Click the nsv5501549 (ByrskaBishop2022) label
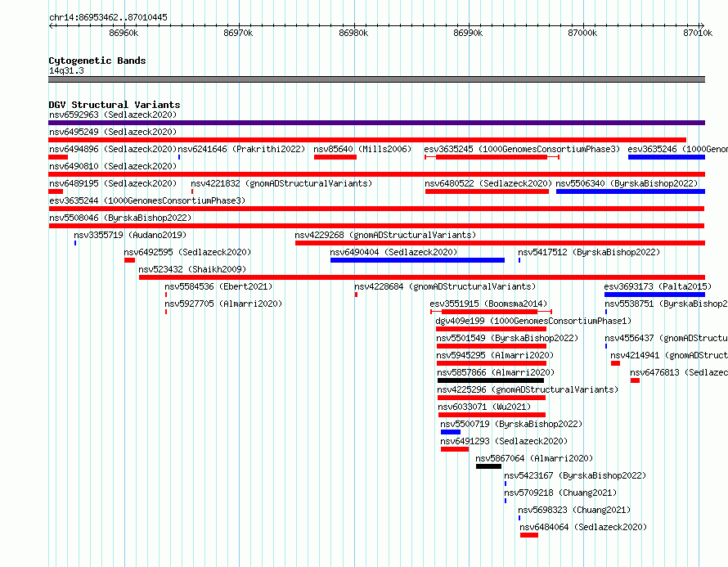The height and width of the screenshot is (567, 728). (507, 338)
